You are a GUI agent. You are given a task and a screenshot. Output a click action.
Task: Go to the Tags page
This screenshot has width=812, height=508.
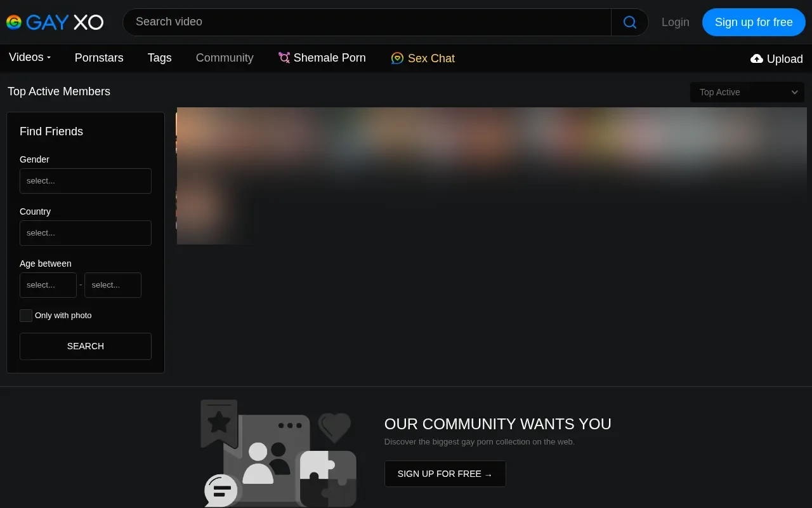160,58
